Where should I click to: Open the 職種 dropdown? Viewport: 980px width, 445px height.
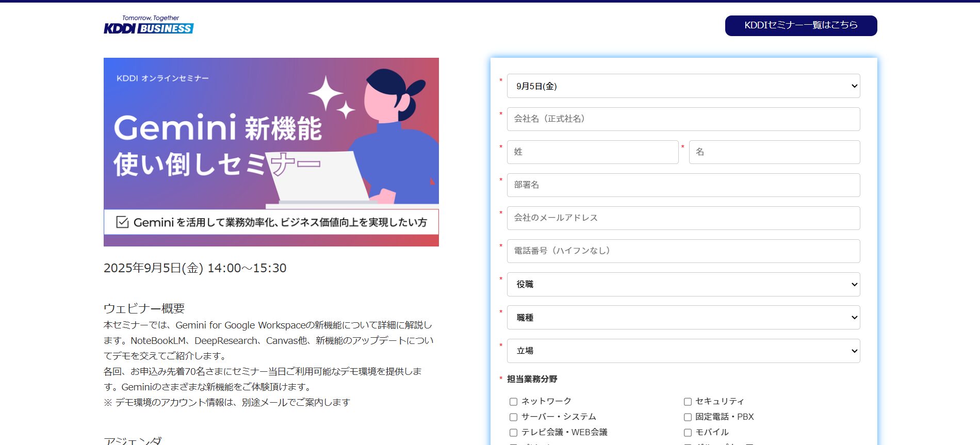683,318
